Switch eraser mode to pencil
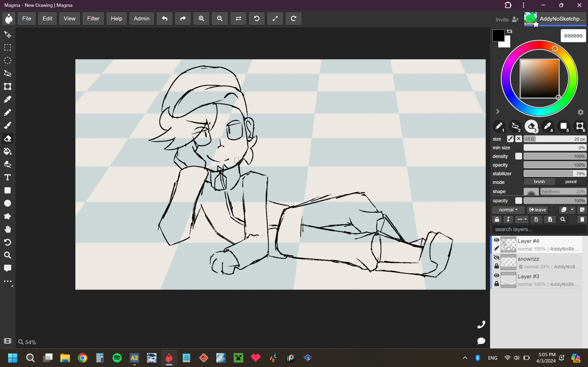The width and height of the screenshot is (588, 367). point(571,182)
